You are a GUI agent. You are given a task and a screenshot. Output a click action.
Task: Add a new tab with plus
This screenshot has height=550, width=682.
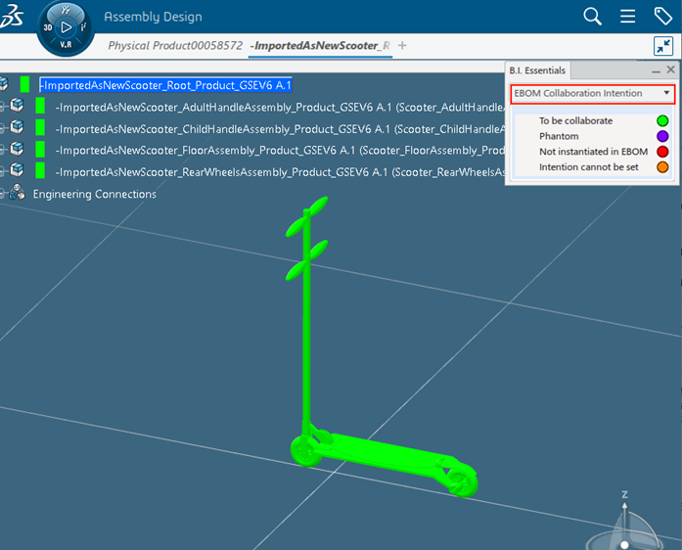(x=402, y=46)
